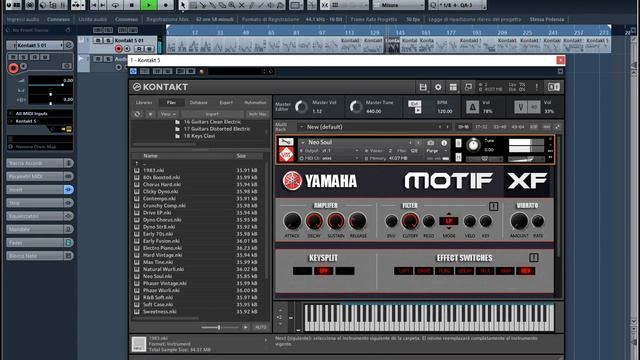
Task: Click the preview volume slider below file list
Action: click(220, 327)
